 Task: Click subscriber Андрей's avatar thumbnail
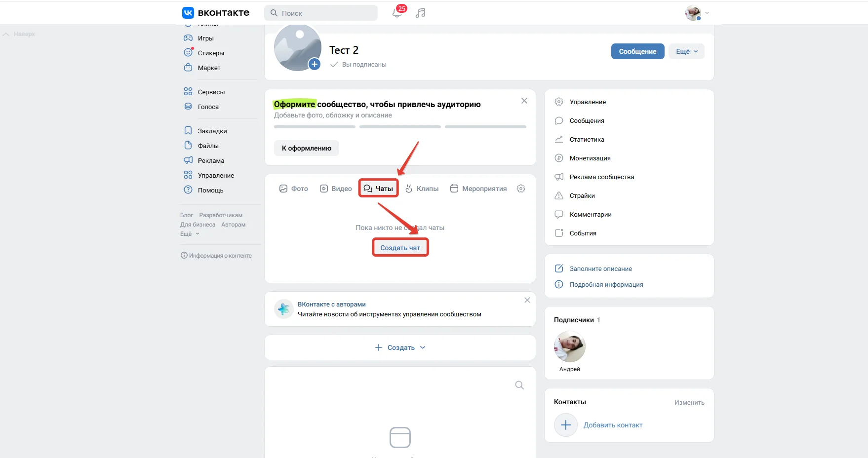tap(570, 346)
